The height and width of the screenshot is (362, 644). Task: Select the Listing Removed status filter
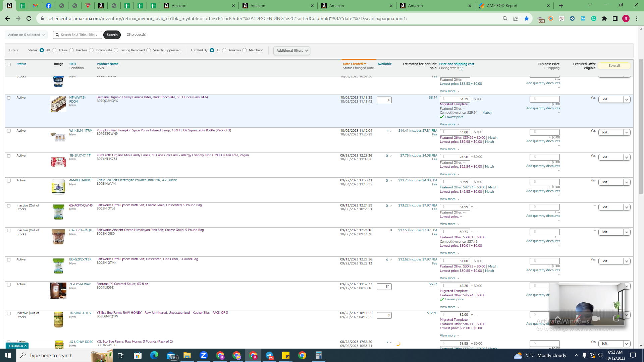click(116, 50)
